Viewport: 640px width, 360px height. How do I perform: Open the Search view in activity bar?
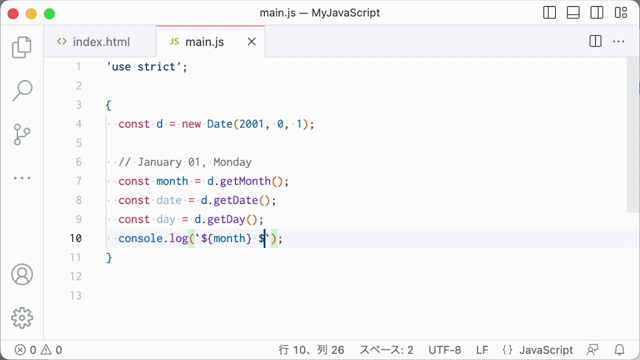(22, 90)
